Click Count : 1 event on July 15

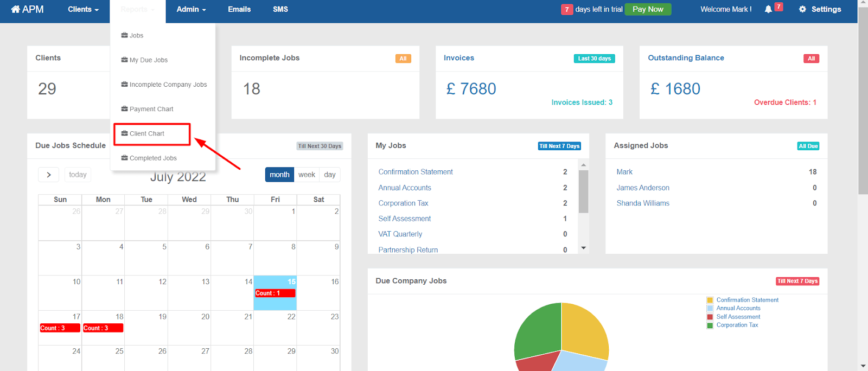(x=275, y=293)
